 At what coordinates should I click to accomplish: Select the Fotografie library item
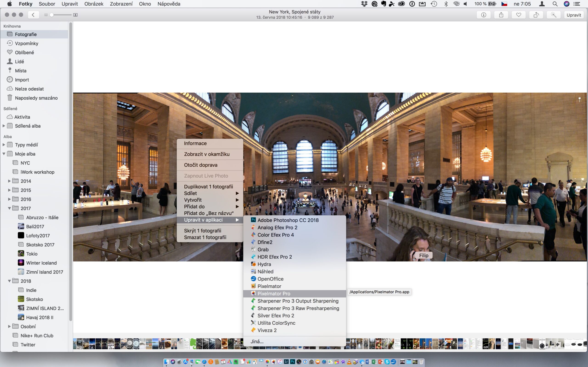pos(26,34)
